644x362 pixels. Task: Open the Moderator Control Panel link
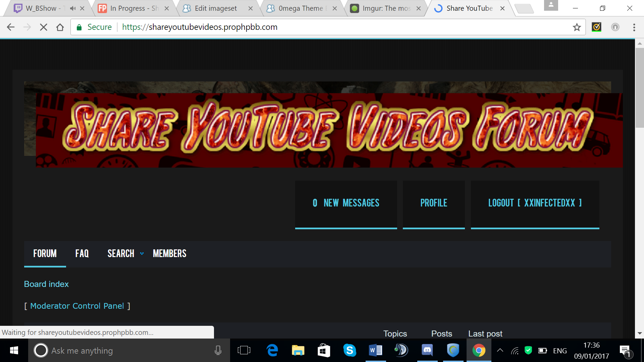click(77, 306)
